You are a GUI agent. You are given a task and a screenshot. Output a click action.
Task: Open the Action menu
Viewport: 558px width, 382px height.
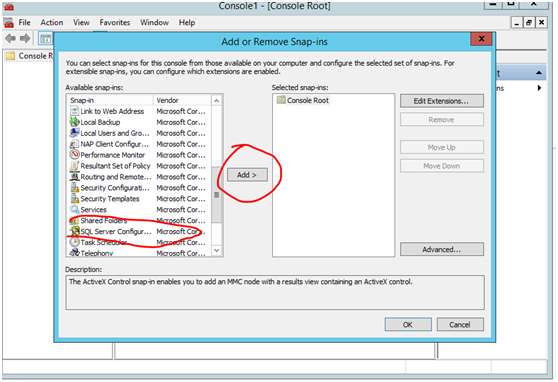(52, 22)
